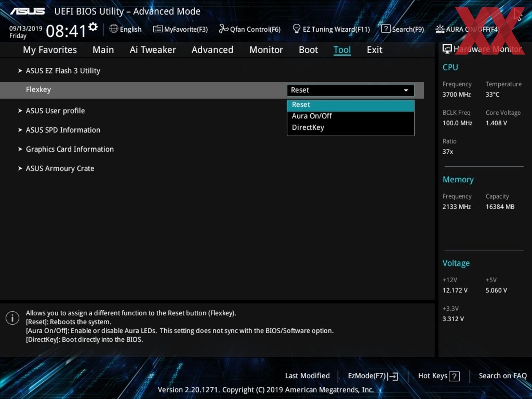Open Qfan Control fan icon

click(223, 29)
